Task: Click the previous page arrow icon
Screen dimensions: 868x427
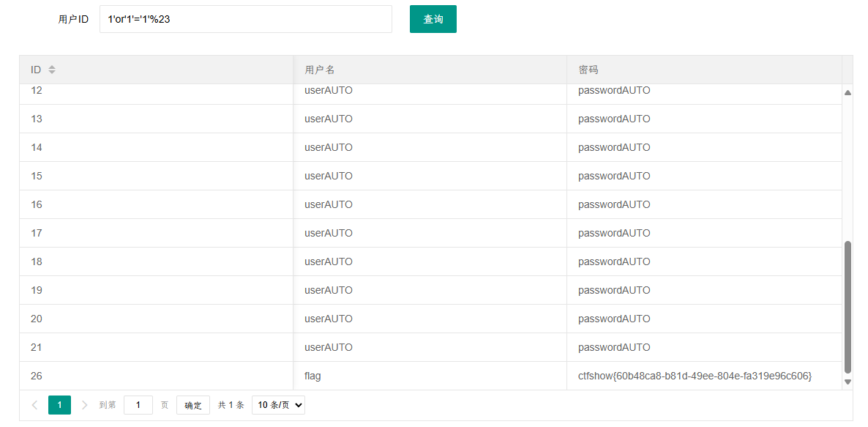Action: pyautogui.click(x=34, y=405)
